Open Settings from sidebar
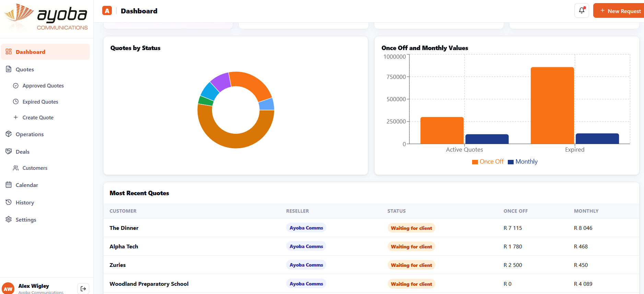The image size is (644, 294). pos(26,220)
